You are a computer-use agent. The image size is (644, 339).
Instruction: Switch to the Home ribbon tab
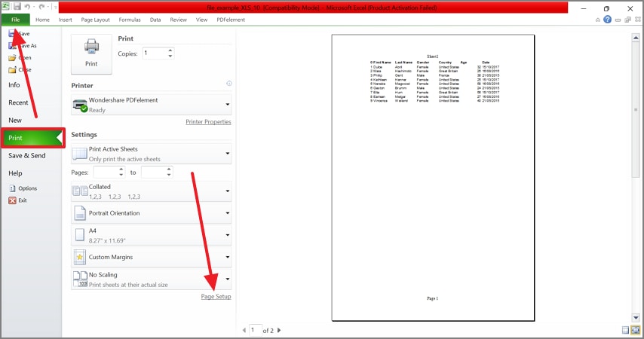tap(42, 20)
